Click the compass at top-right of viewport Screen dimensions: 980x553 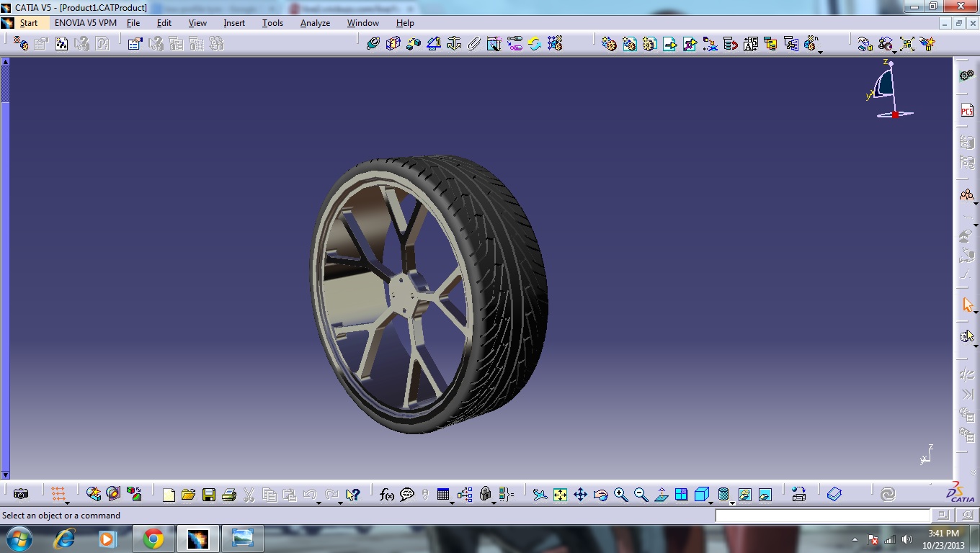pos(889,90)
